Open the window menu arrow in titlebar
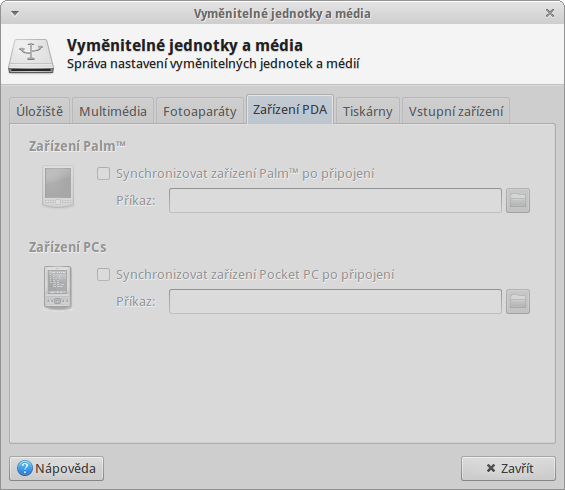 [15, 13]
